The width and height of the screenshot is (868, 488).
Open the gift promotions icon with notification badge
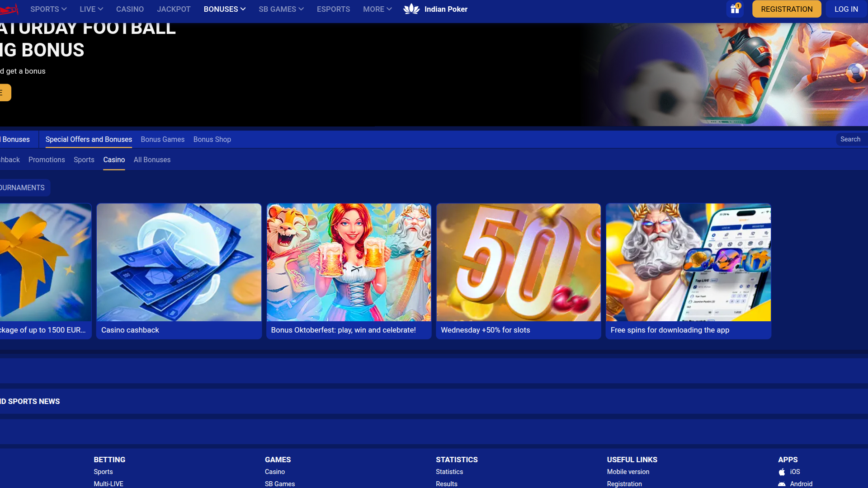734,9
